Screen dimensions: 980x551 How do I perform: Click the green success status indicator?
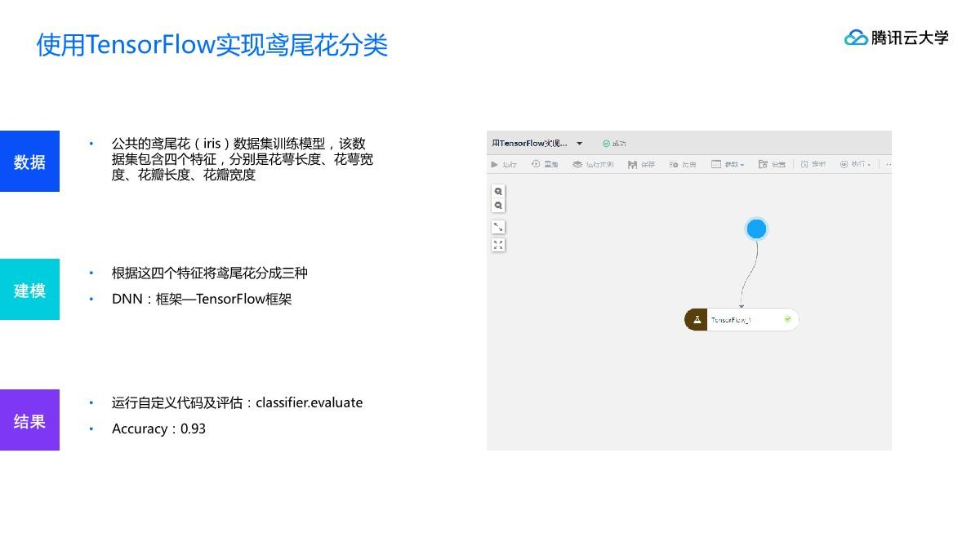[614, 144]
